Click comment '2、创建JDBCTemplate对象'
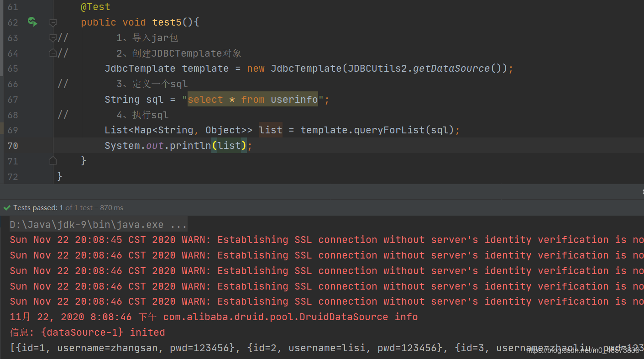 coord(178,53)
